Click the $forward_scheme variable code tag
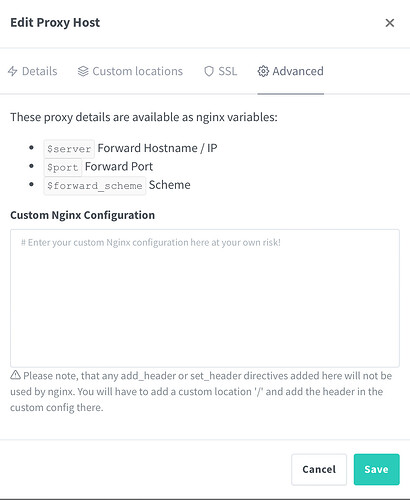This screenshot has width=410, height=500. pos(95,186)
